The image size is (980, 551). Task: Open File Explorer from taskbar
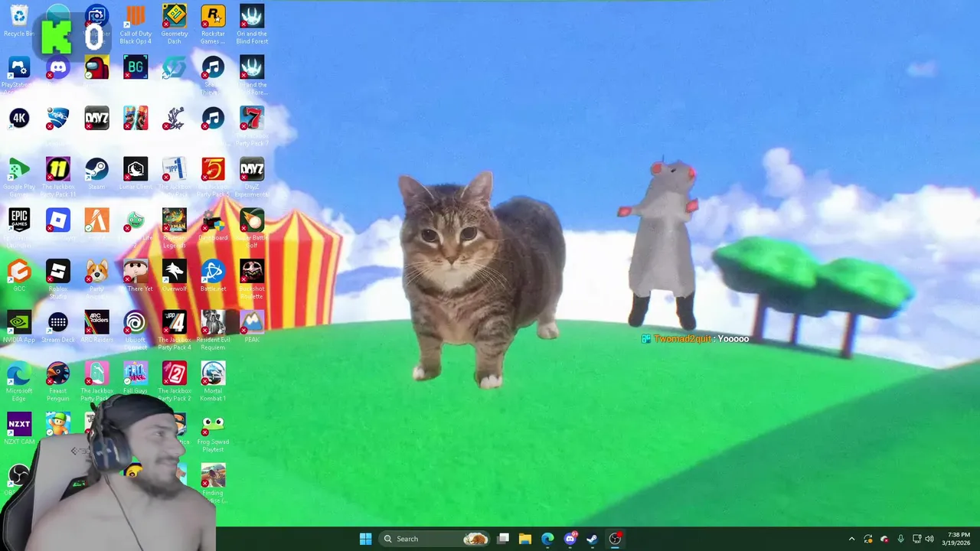[525, 539]
